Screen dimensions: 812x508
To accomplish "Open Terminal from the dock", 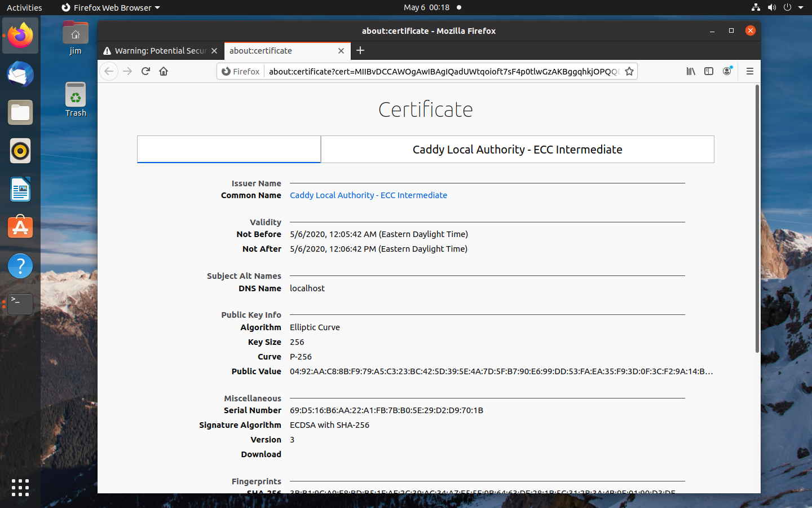I will click(x=20, y=304).
